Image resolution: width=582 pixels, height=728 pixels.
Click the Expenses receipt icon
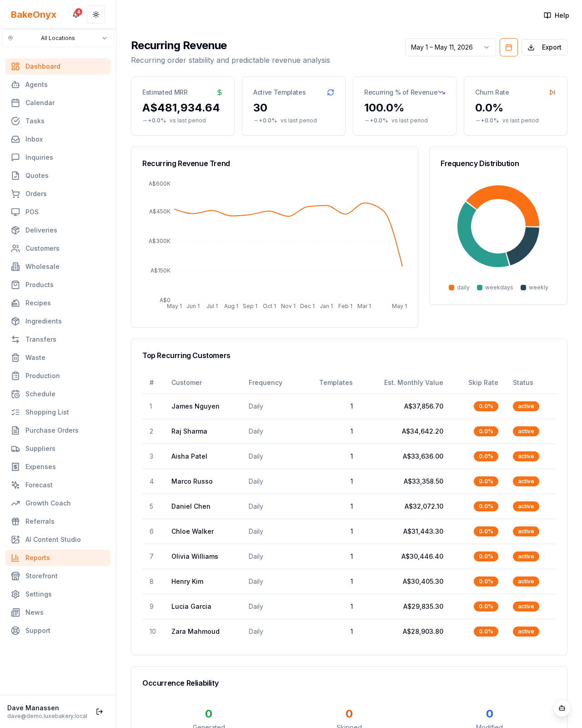coord(15,467)
